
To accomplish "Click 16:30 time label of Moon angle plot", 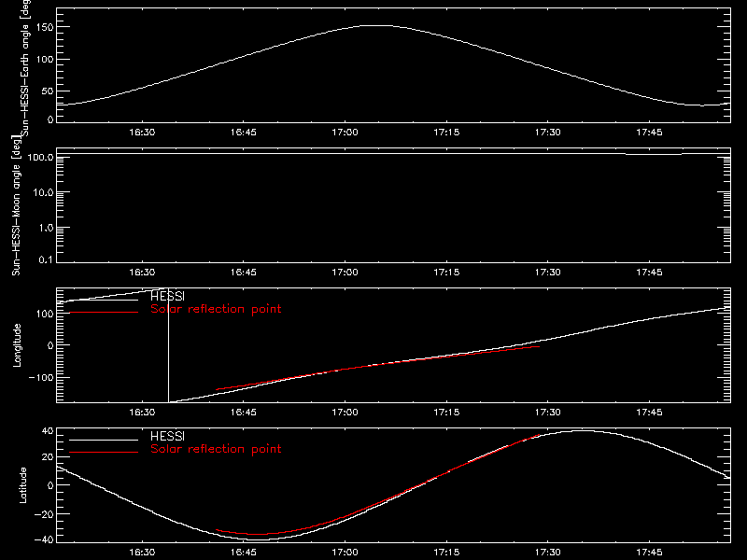I will pyautogui.click(x=142, y=273).
